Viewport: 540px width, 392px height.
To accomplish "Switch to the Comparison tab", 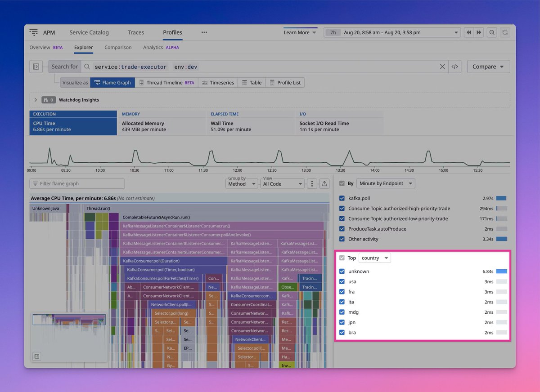I will point(117,47).
